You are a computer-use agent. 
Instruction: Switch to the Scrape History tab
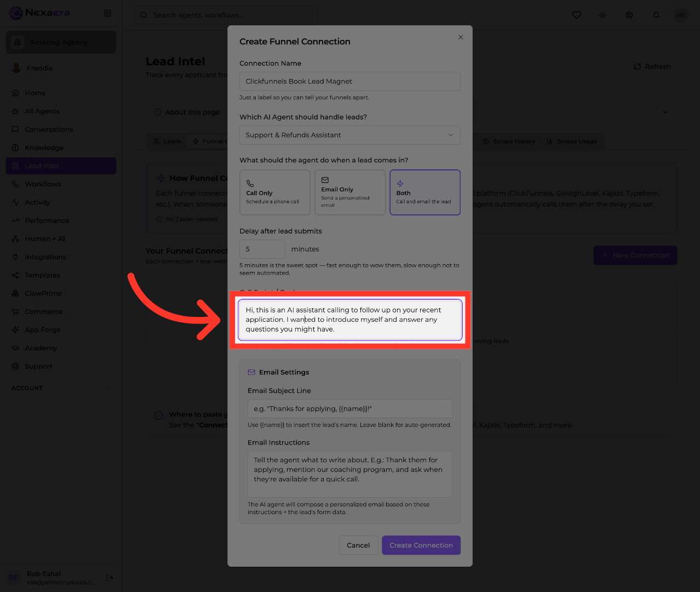509,141
